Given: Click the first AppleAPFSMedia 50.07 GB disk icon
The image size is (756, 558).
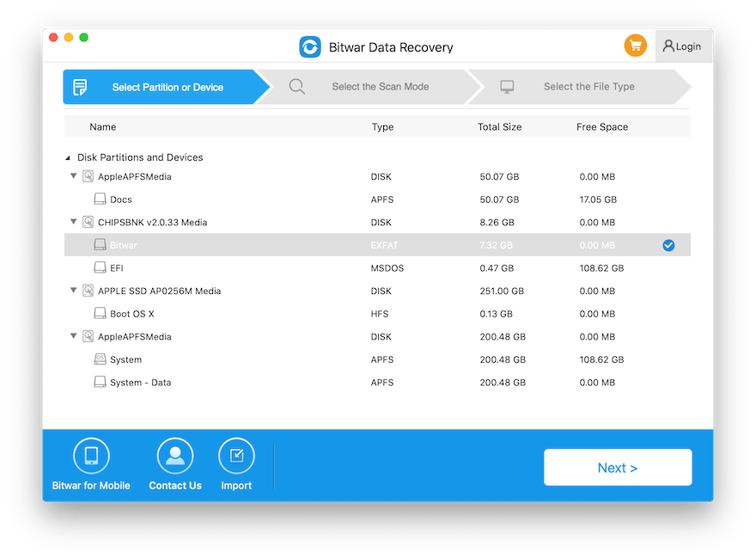Looking at the screenshot, I should point(88,176).
